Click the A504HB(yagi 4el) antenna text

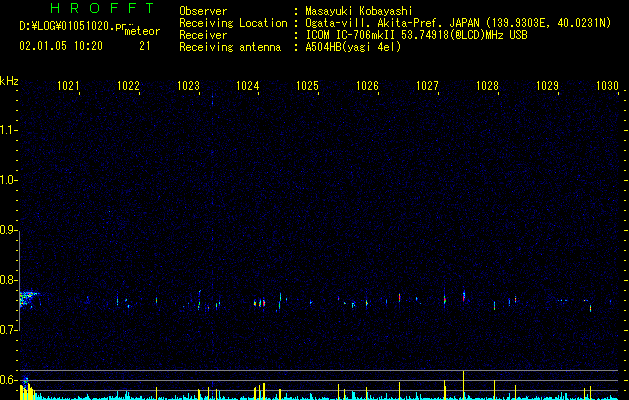353,47
